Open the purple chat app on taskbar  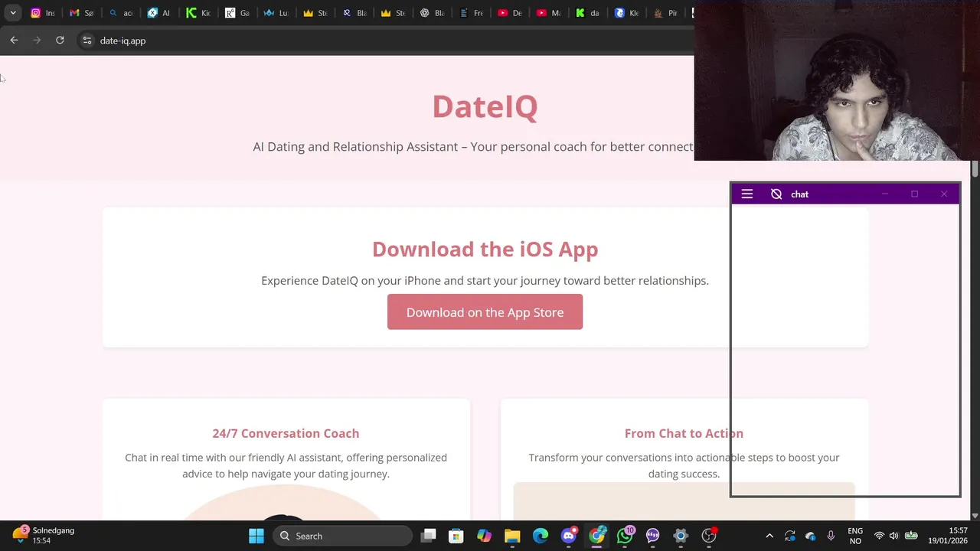point(652,536)
